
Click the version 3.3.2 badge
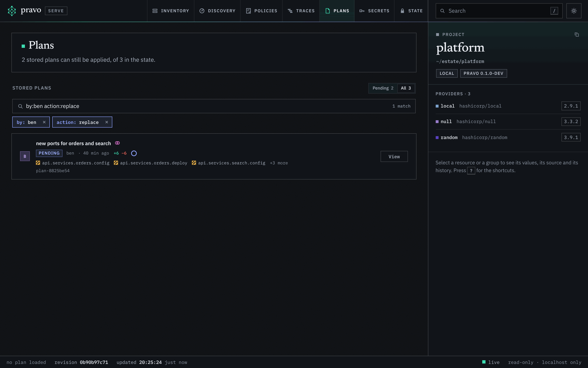[x=571, y=121]
